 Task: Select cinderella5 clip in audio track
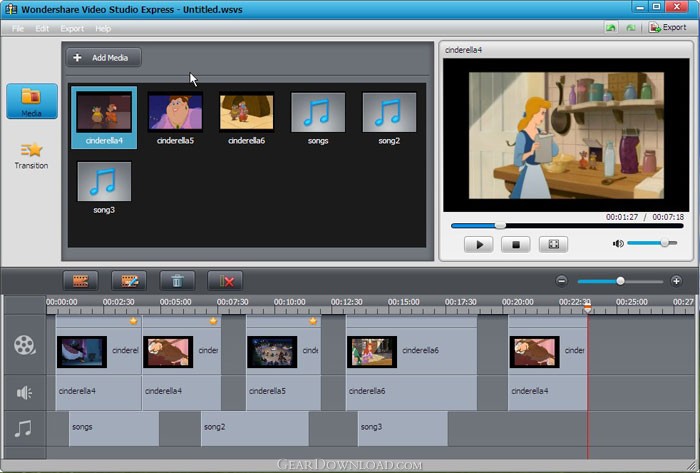click(283, 393)
